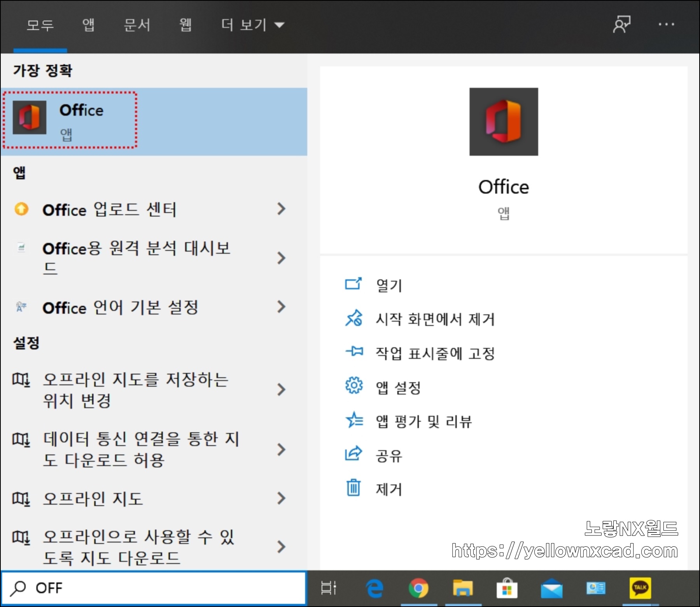Click the trash icon beside 제거
Viewport: 700px width, 607px height.
click(353, 487)
